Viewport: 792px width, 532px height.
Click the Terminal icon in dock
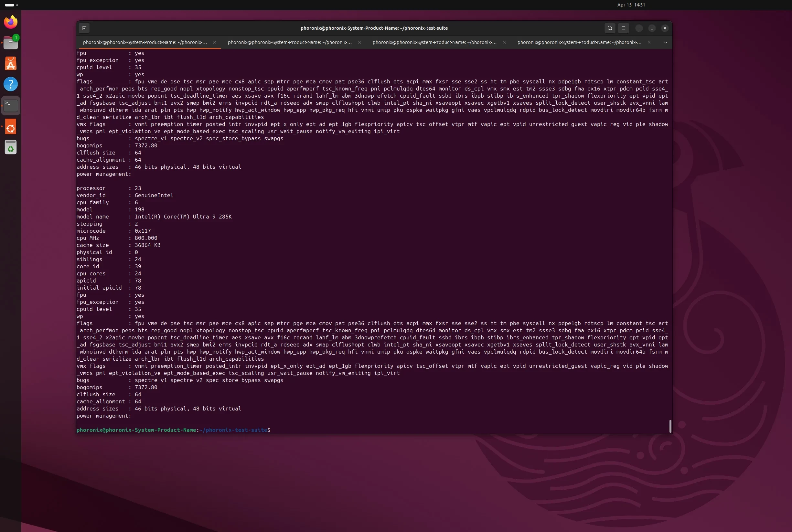(x=11, y=105)
